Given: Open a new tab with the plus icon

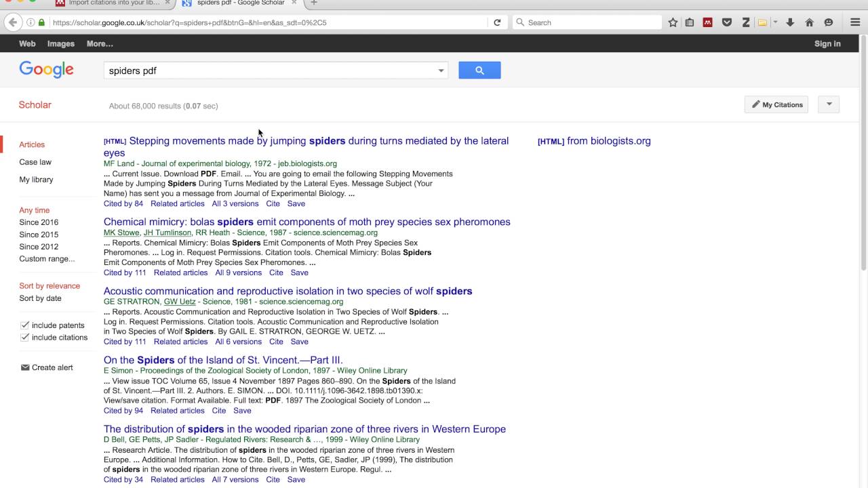Looking at the screenshot, I should [314, 3].
